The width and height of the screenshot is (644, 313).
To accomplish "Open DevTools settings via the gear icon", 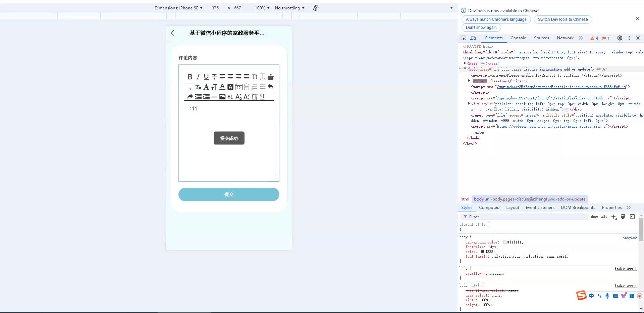I will (620, 38).
